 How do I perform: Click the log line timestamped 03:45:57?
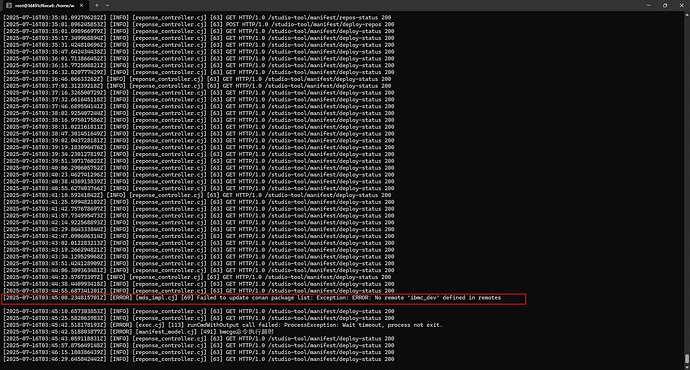198,345
